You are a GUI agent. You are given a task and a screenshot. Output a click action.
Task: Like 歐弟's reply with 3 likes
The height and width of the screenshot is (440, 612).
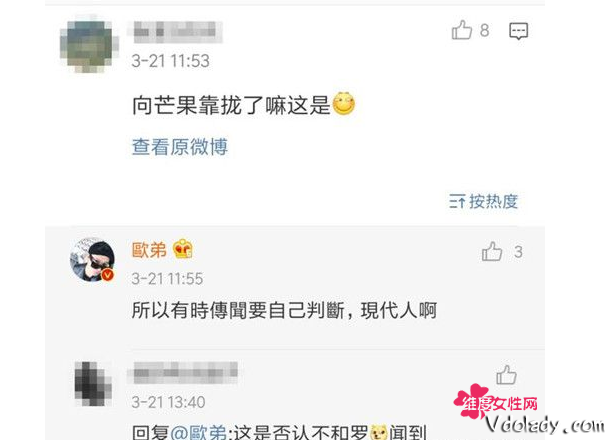point(492,251)
